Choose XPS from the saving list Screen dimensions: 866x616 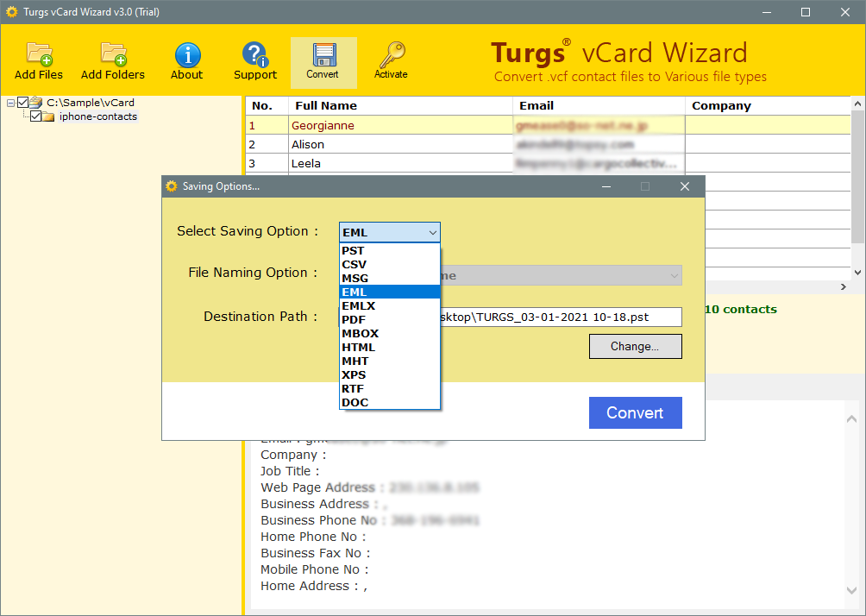click(389, 375)
